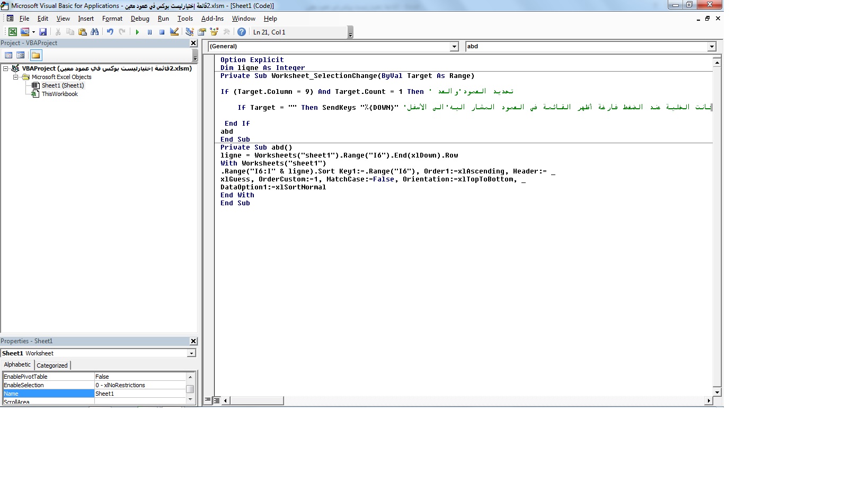
Task: Click the "Option Explicit" code line
Action: click(252, 60)
